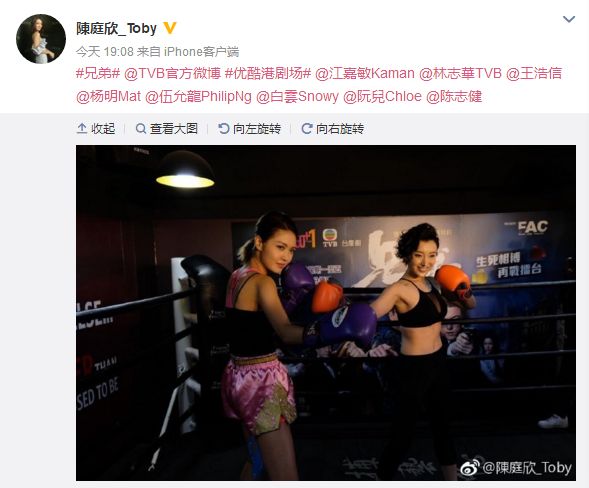Screen dimensions: 589x488
Task: Visit the @白雲Snowy mention
Action: 297,97
